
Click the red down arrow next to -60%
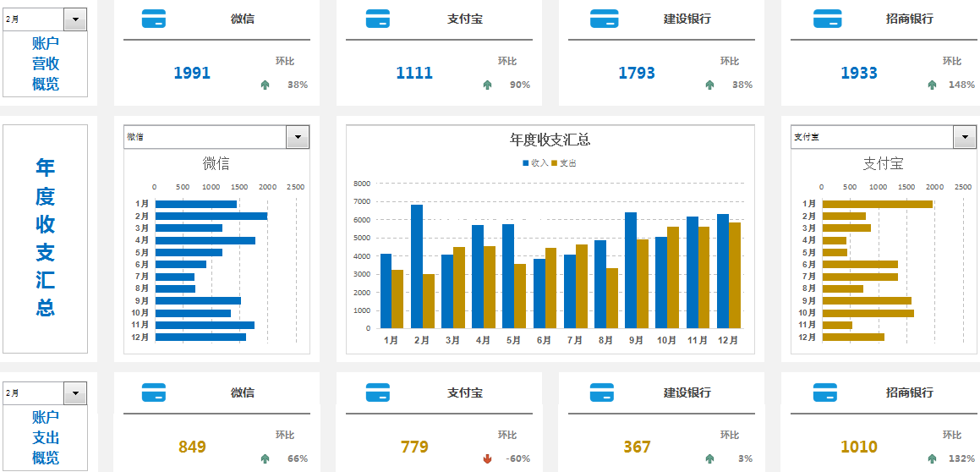[487, 459]
